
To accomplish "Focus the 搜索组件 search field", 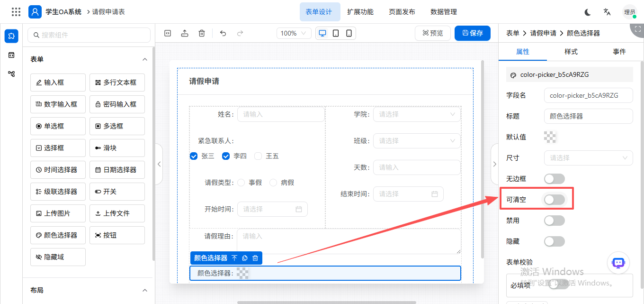I will (89, 35).
